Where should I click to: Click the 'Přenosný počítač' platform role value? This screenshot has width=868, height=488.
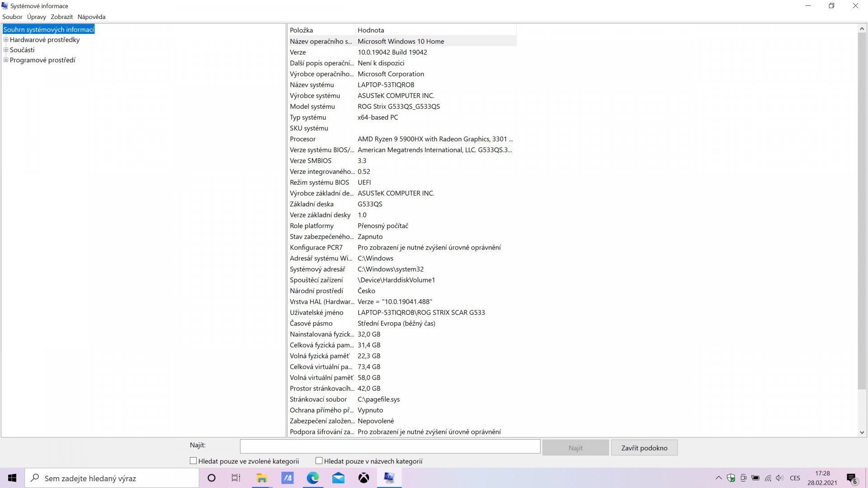pyautogui.click(x=382, y=225)
